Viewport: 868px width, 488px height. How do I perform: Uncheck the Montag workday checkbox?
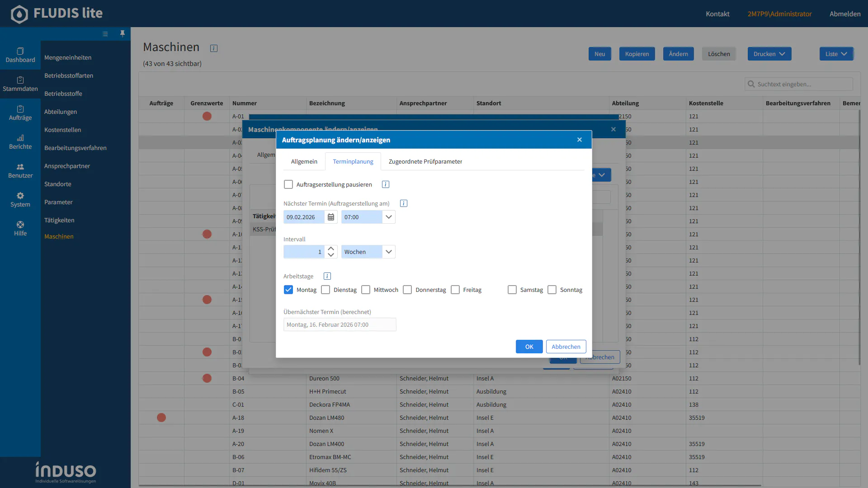tap(288, 290)
